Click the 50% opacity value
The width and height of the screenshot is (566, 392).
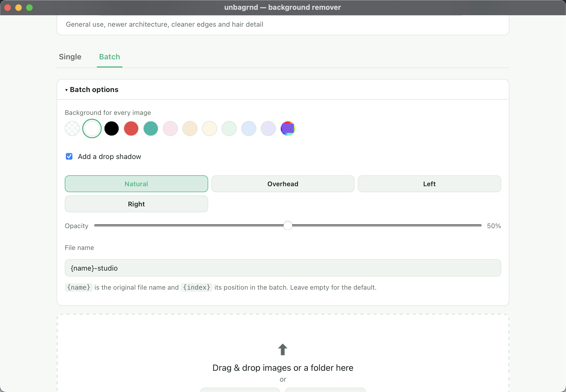(x=494, y=226)
